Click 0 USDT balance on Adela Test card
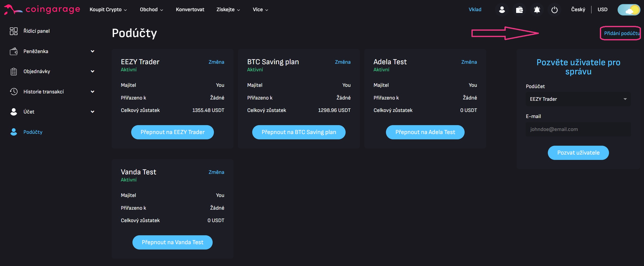This screenshot has height=266, width=644. tap(469, 110)
